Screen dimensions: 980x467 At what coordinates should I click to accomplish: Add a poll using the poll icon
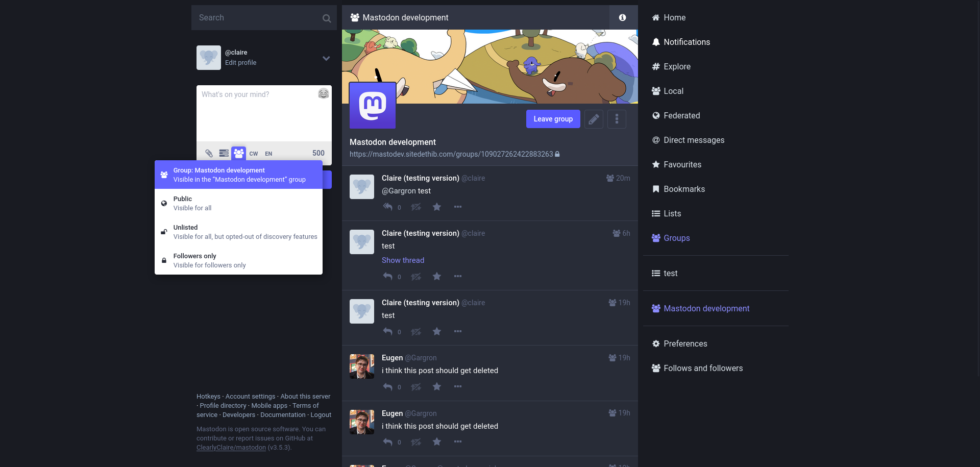pos(224,153)
